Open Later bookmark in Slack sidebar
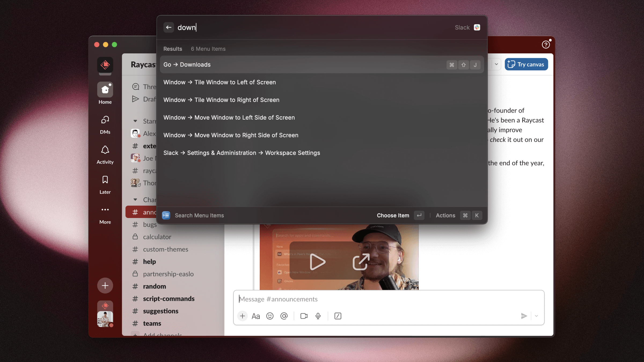Viewport: 644px width, 362px height. tap(105, 185)
